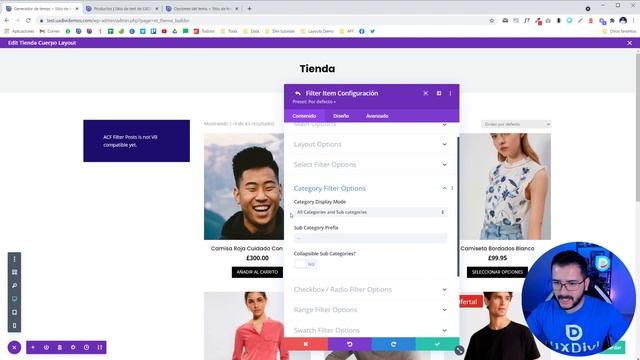Screen dimensions: 640x360
Task: Click the ACF Filter Posts module block
Action: [x=136, y=141]
